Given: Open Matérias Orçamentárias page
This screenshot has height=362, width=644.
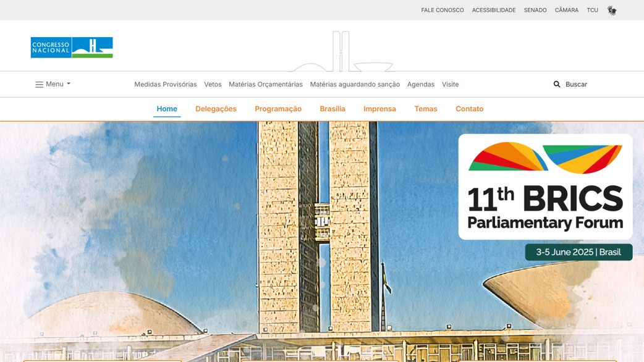Looking at the screenshot, I should click(266, 84).
